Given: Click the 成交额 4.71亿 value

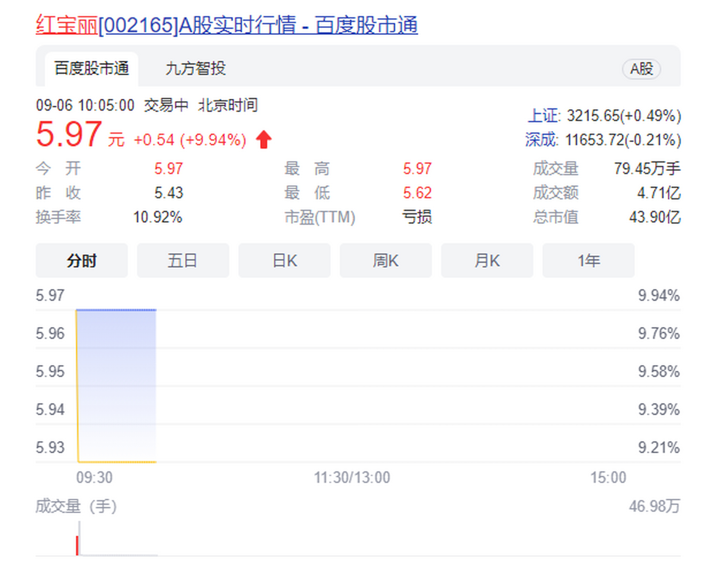Looking at the screenshot, I should coord(658,193).
